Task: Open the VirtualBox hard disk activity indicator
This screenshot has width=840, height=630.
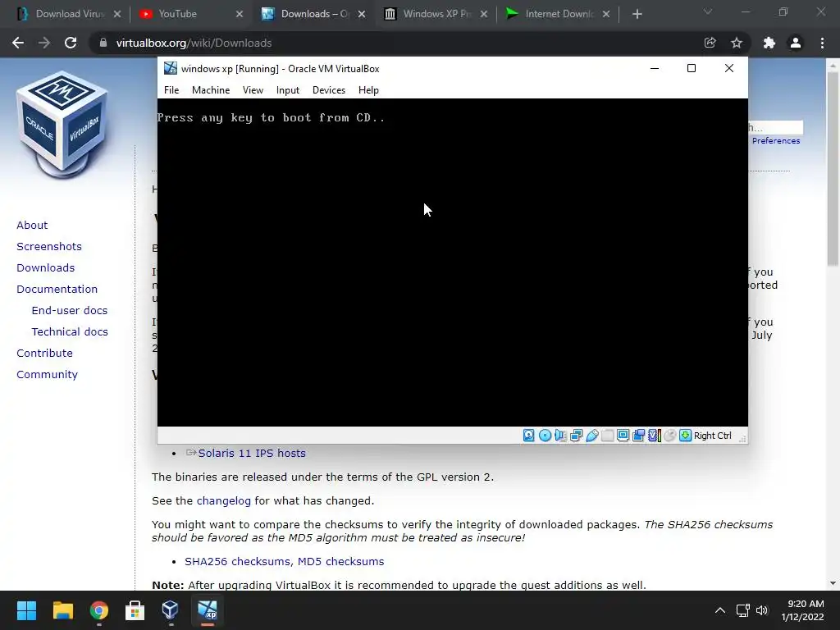Action: click(529, 436)
